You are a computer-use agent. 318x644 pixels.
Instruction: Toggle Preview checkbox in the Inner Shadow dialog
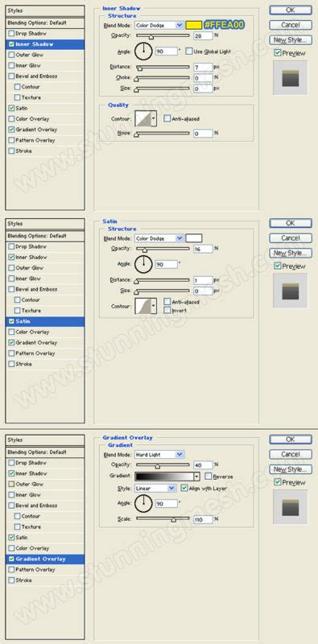tap(277, 53)
